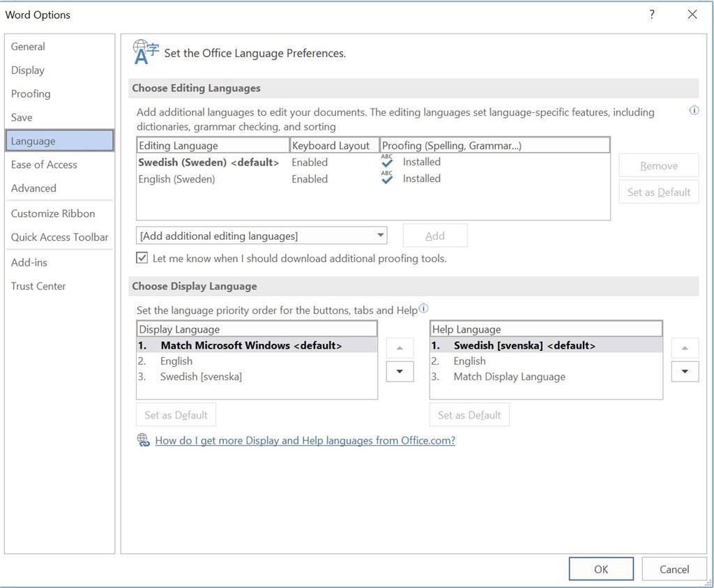Move display language up with the up arrow
This screenshot has height=588, width=714.
pos(400,348)
